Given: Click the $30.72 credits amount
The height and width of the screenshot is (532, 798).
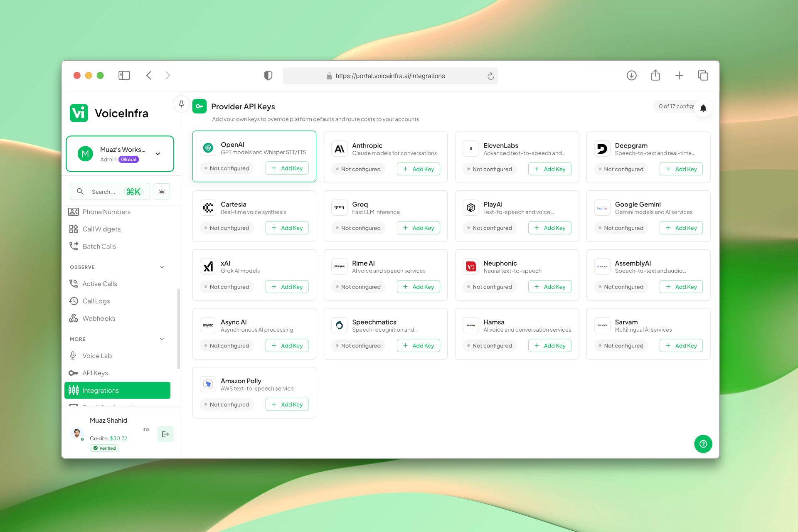Looking at the screenshot, I should 119,438.
